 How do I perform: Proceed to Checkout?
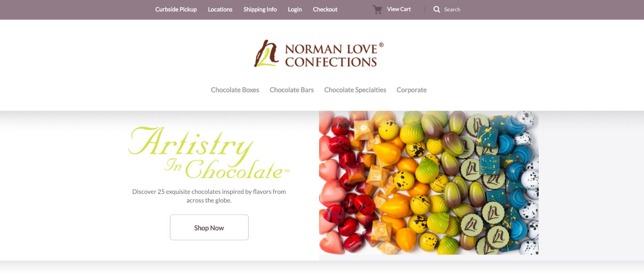tap(325, 9)
